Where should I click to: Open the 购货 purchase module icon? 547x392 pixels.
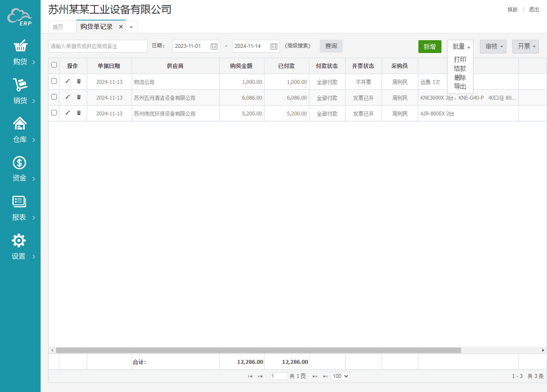(x=20, y=46)
